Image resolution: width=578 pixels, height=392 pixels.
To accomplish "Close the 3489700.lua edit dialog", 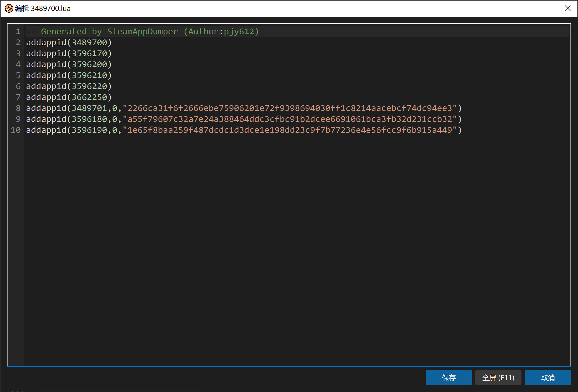I will pos(568,8).
